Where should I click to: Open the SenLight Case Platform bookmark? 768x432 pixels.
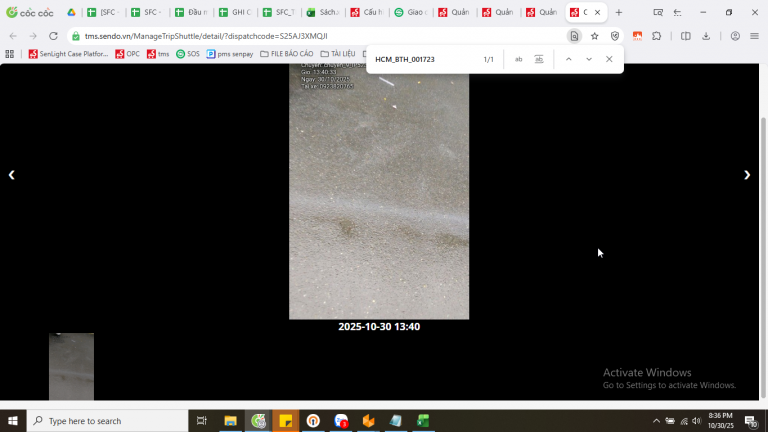coord(68,54)
